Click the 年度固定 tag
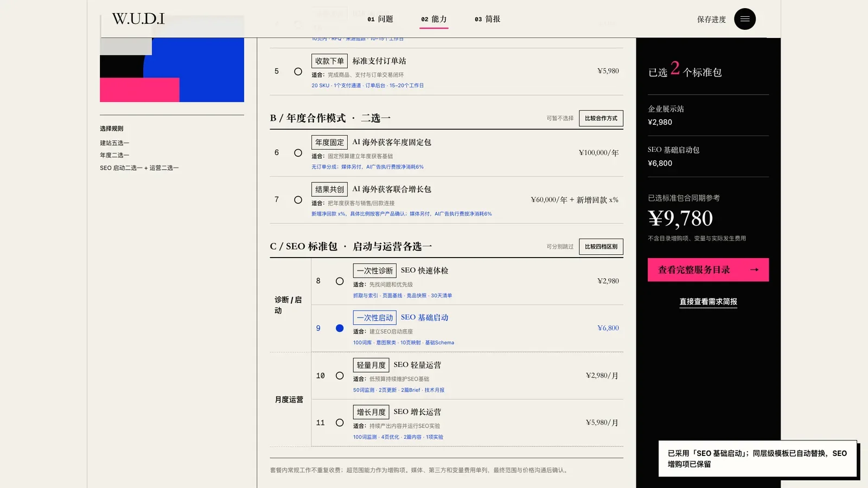The image size is (868, 488). 329,142
